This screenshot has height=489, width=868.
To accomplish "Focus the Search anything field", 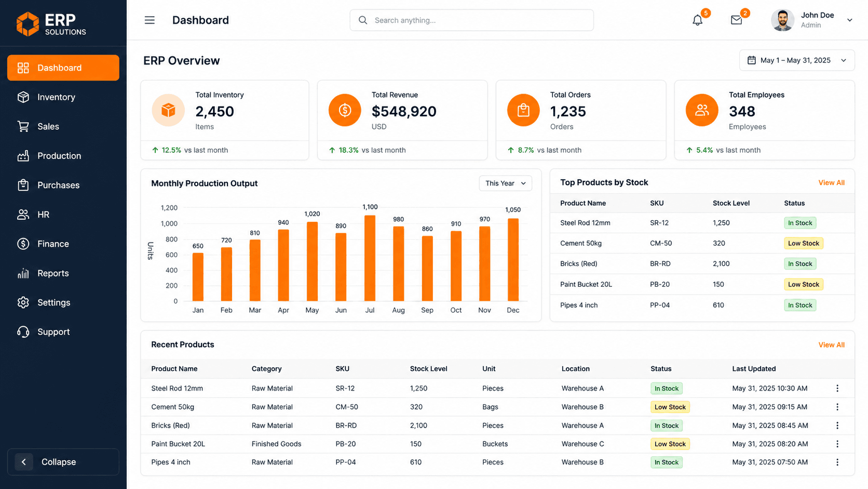I will (x=471, y=20).
